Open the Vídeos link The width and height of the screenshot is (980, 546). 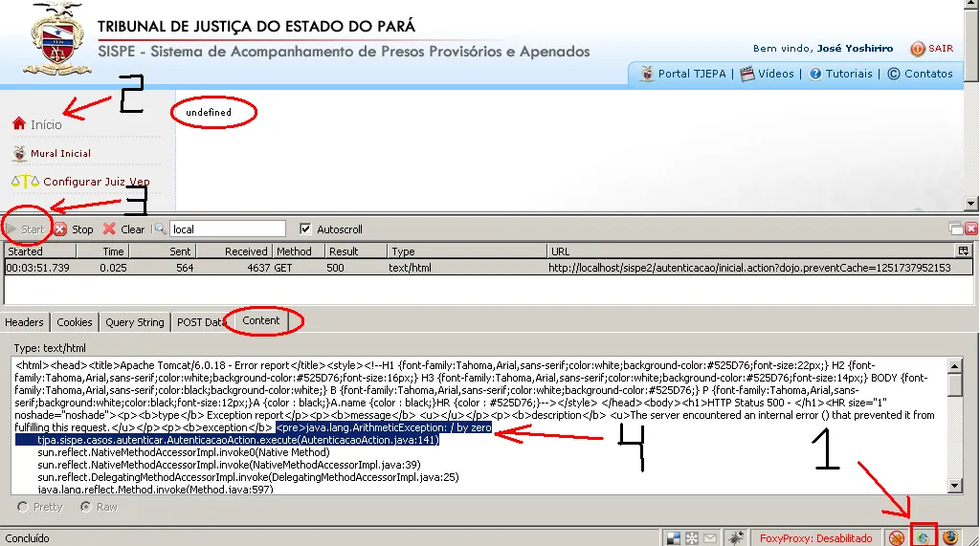767,74
